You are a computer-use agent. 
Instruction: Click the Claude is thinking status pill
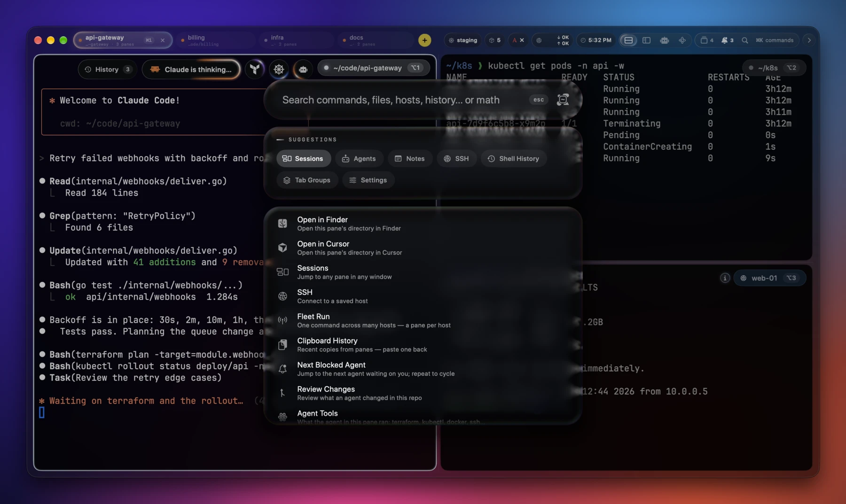(x=191, y=70)
